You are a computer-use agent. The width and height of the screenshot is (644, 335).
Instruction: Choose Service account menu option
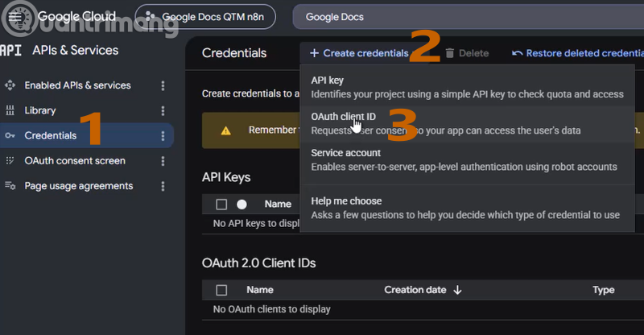click(x=468, y=160)
